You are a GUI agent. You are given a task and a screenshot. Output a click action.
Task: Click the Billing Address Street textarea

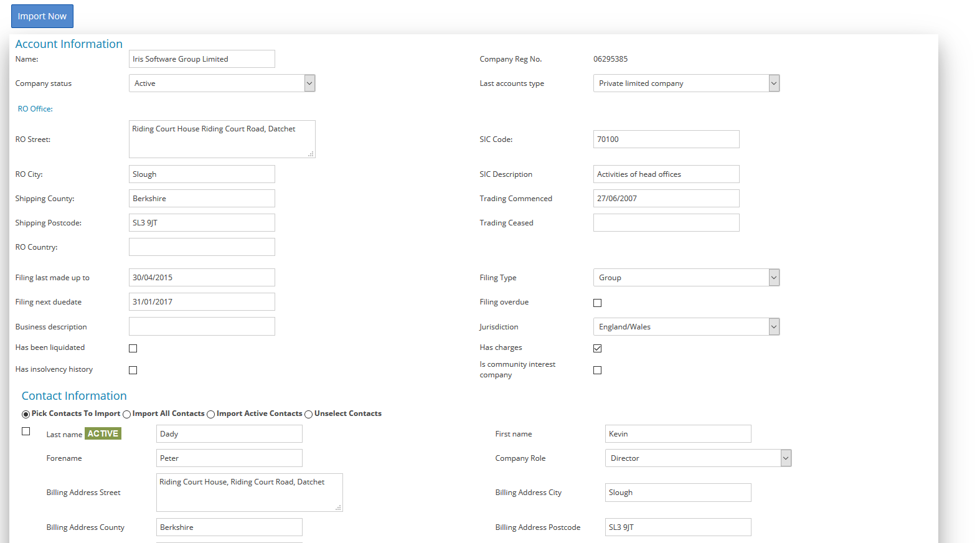250,493
